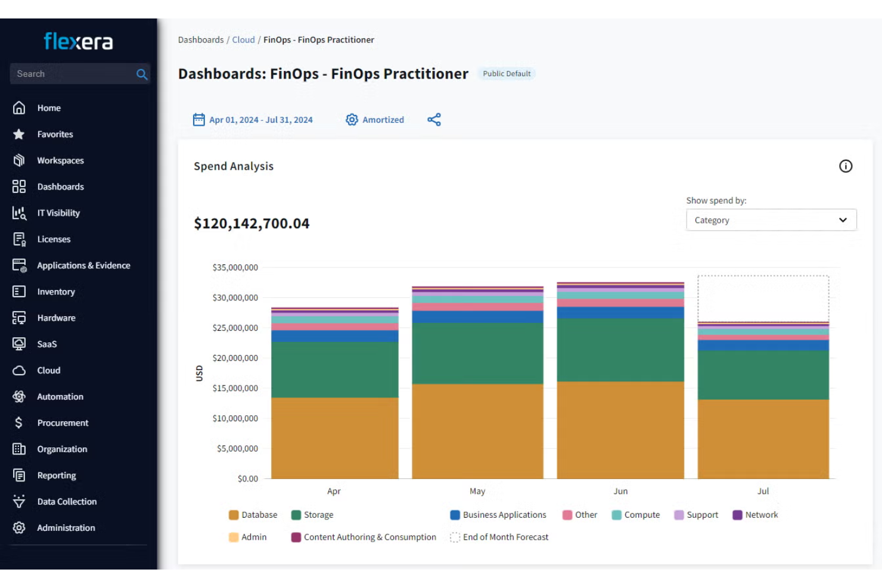Click the Dashboards breadcrumb link
882x588 pixels.
point(201,40)
